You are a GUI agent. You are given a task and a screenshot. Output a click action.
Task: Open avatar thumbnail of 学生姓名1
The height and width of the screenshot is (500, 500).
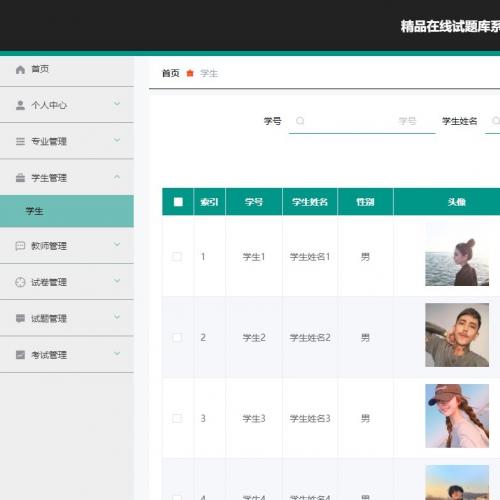(457, 254)
